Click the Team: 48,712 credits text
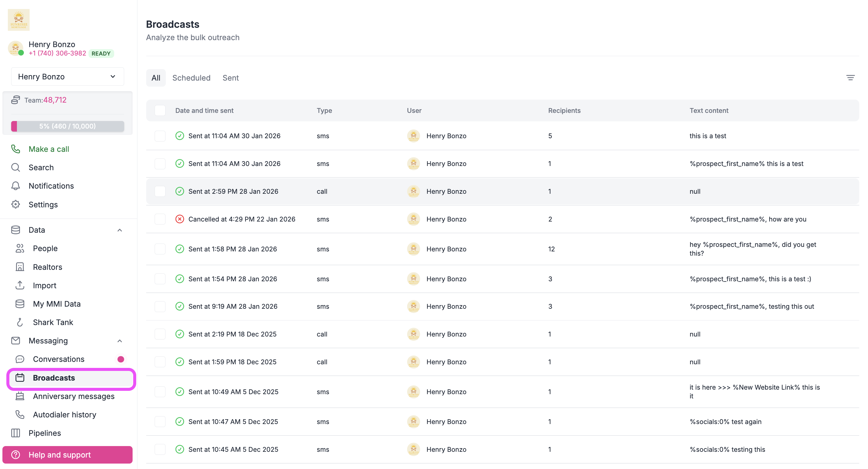 tap(45, 100)
